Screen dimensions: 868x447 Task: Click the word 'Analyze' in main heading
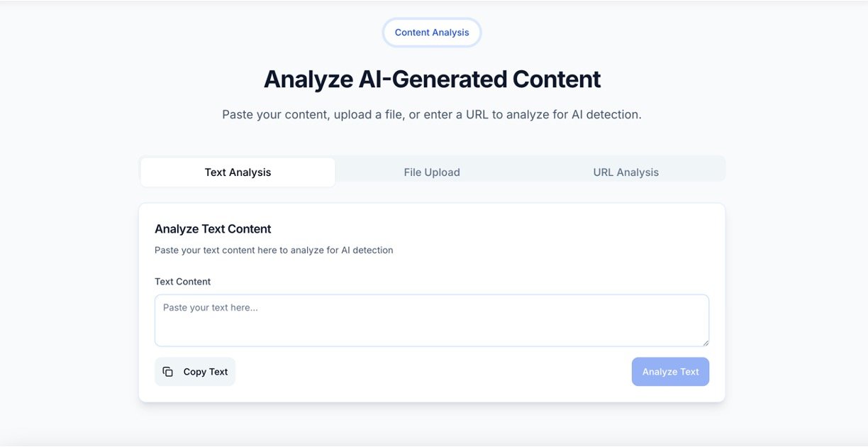coord(308,79)
